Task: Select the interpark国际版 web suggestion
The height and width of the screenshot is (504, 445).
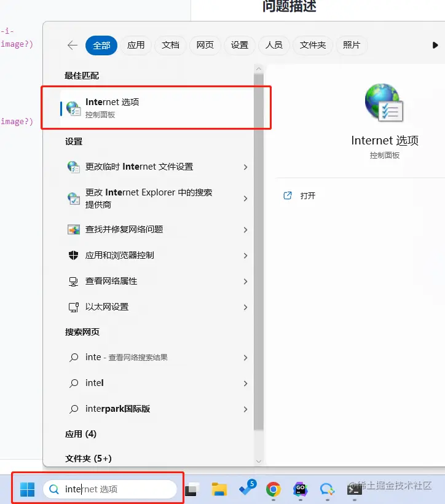Action: tap(157, 409)
